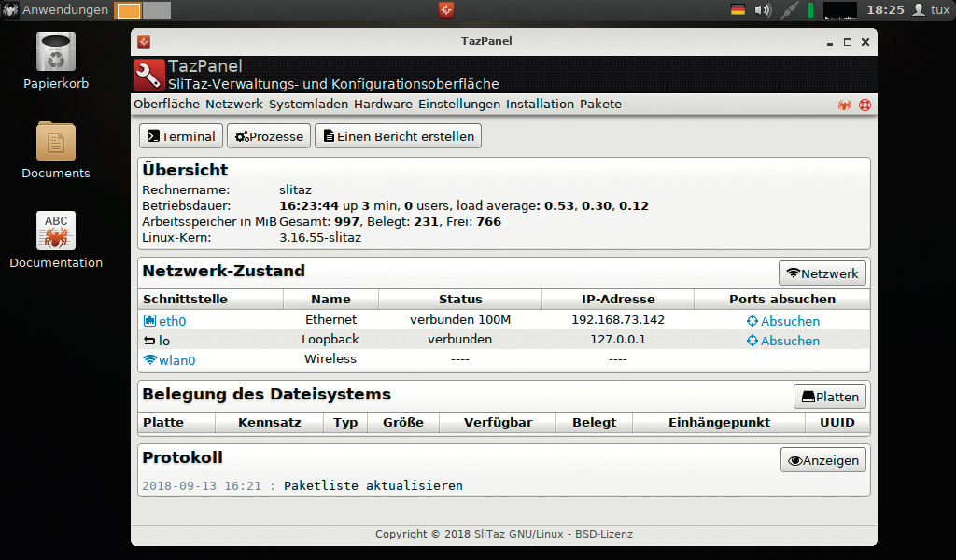Viewport: 956px width, 560px height.
Task: Open the speaker volume icon
Action: tap(763, 9)
